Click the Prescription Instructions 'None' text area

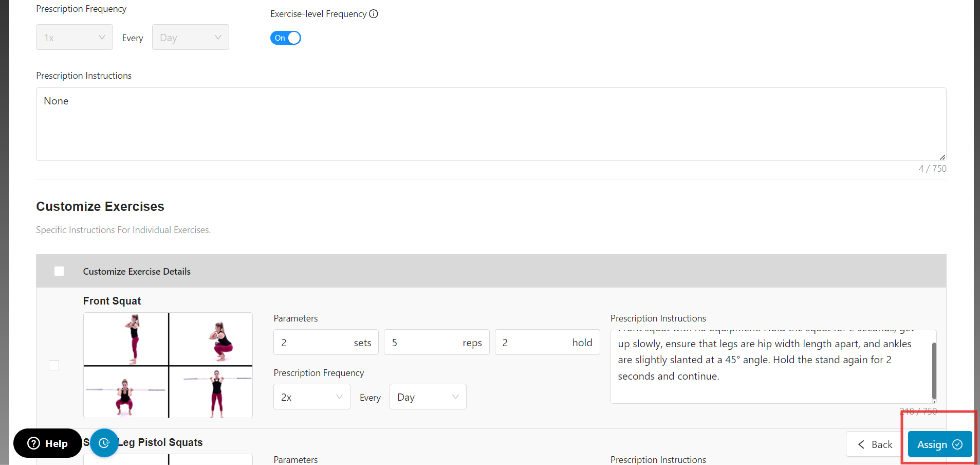coord(491,124)
